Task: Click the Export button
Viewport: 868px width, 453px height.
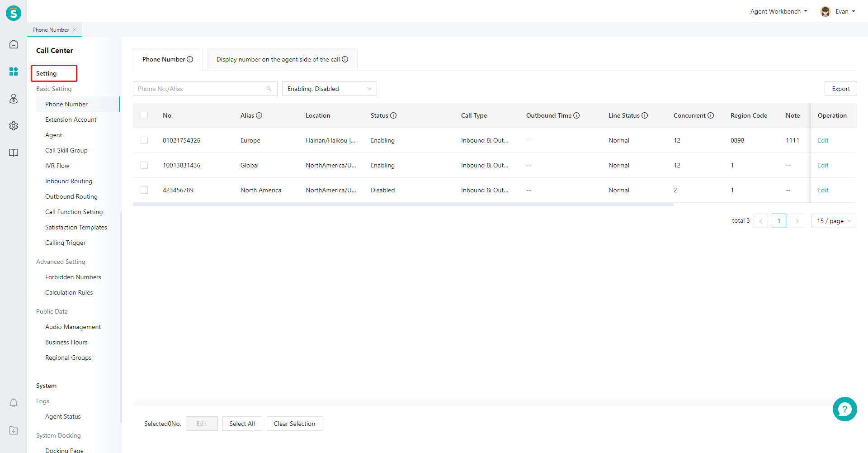Action: [x=841, y=89]
